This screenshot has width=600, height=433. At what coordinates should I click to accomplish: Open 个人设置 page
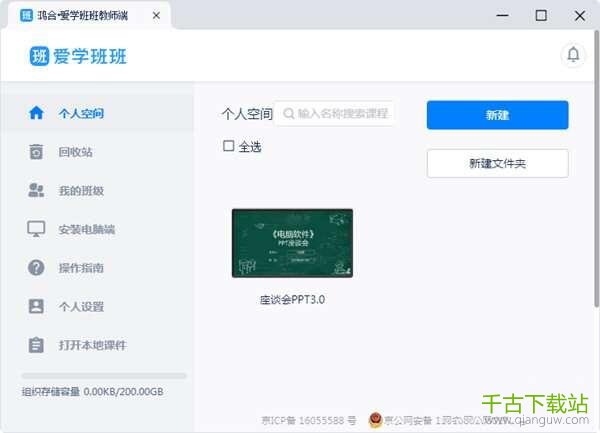[x=98, y=306]
